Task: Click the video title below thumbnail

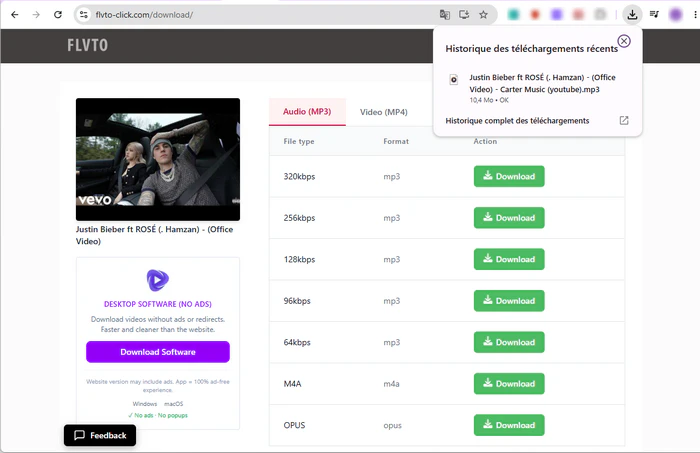Action: 154,235
